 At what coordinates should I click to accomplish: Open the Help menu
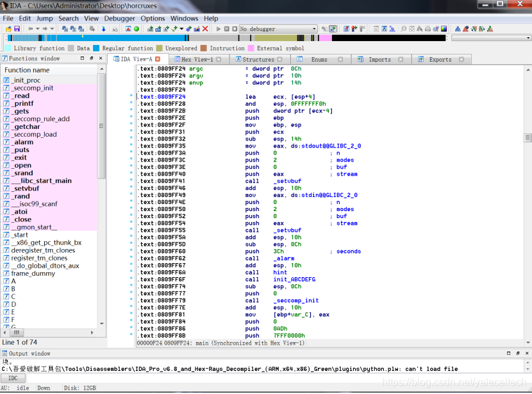click(211, 19)
